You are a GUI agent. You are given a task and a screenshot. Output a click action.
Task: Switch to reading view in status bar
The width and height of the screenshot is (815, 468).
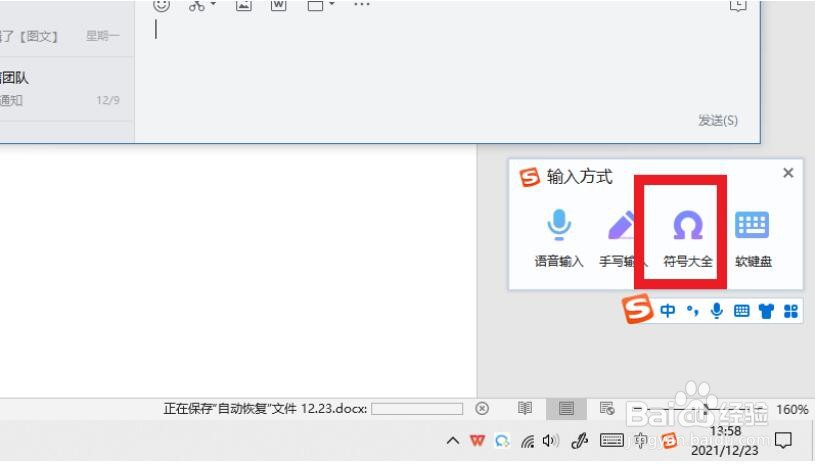(525, 409)
